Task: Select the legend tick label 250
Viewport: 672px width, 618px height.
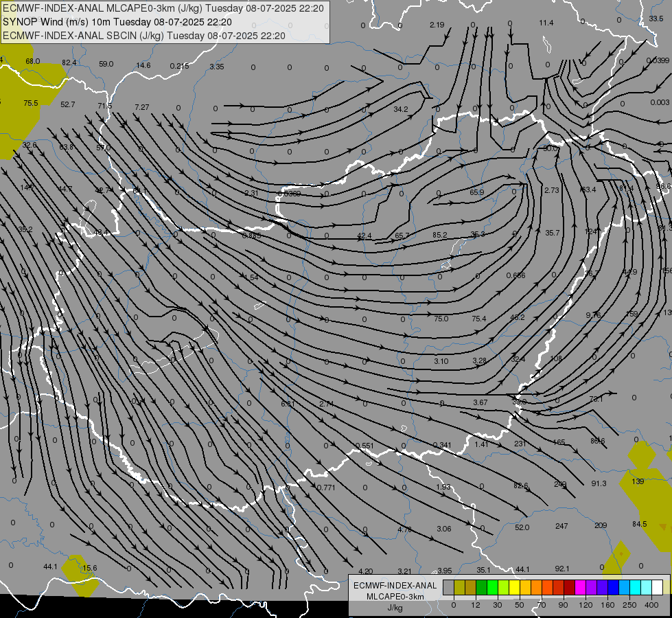Action: 629,605
